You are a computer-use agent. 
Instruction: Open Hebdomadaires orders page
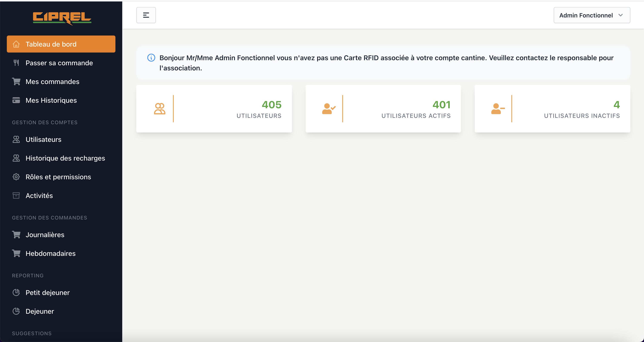point(50,253)
